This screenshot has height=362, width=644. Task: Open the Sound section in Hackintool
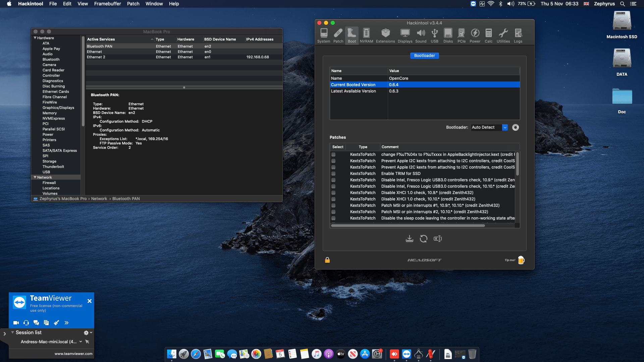click(421, 36)
